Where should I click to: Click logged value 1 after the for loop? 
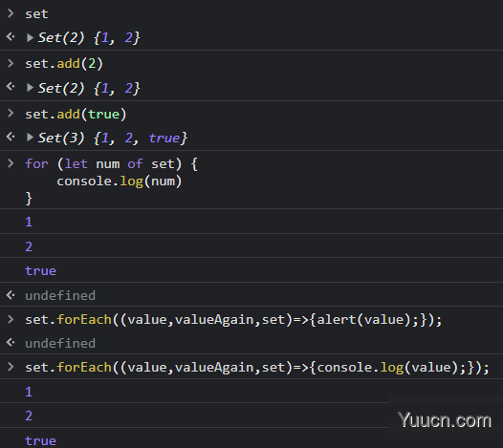tap(29, 222)
